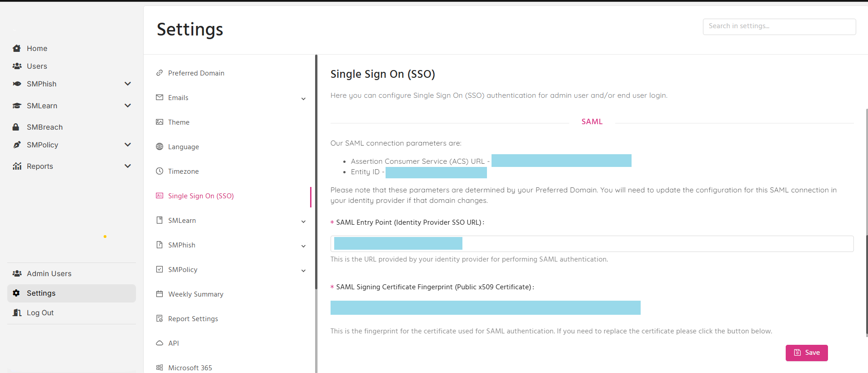Viewport: 868px width, 373px height.
Task: Click the Weekly Summary calendar icon
Action: point(160,294)
